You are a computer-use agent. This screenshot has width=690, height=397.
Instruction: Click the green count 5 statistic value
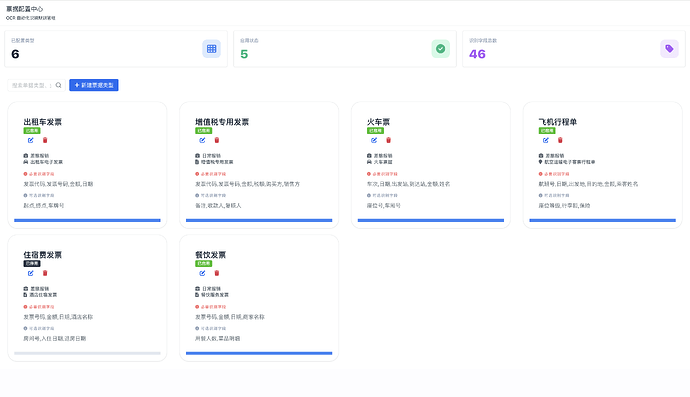(244, 54)
